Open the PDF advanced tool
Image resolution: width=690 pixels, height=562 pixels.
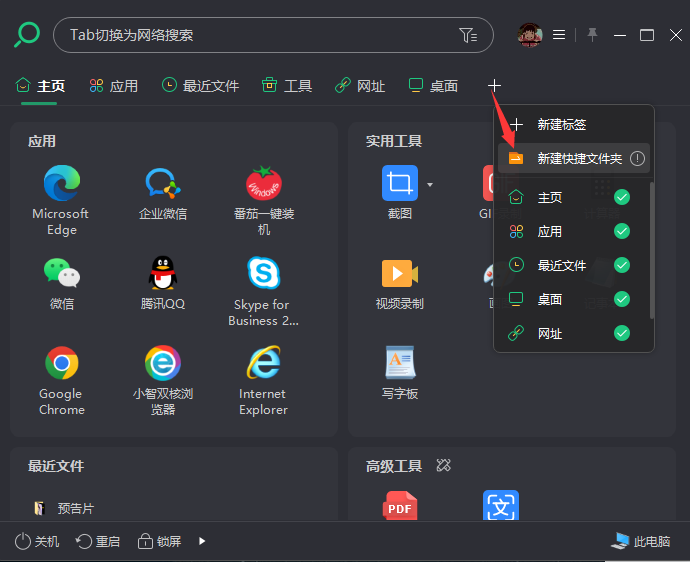400,505
